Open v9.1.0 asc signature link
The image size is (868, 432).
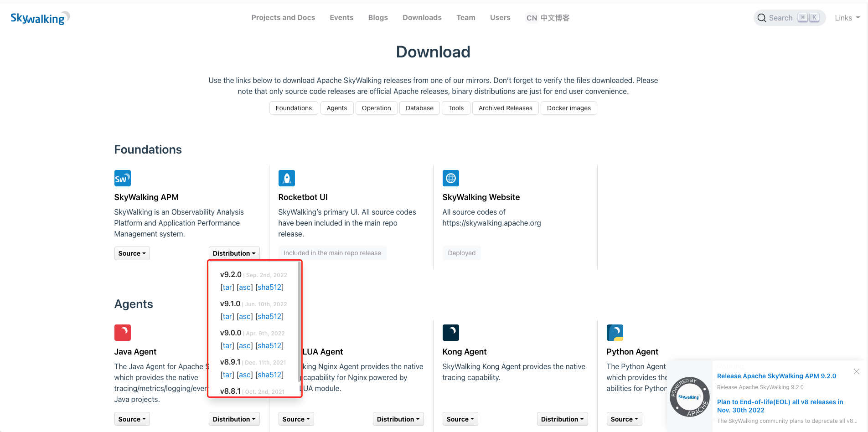245,317
